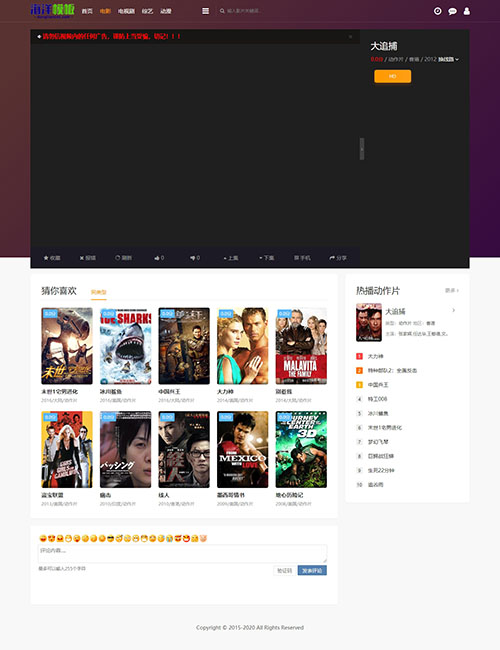Open the ICE SHARKS movie poster
Image resolution: width=500 pixels, height=650 pixels.
click(125, 346)
